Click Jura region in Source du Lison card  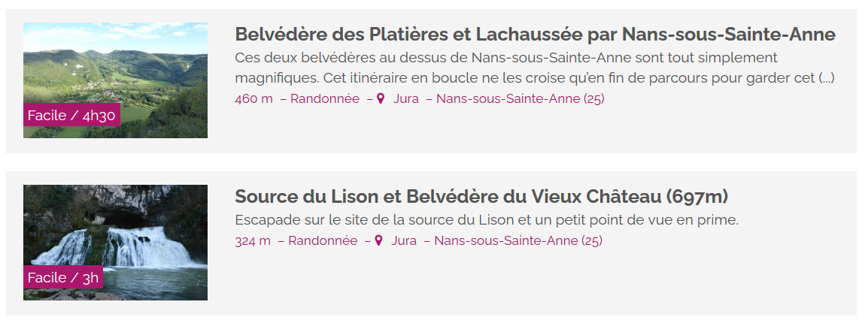pyautogui.click(x=404, y=241)
